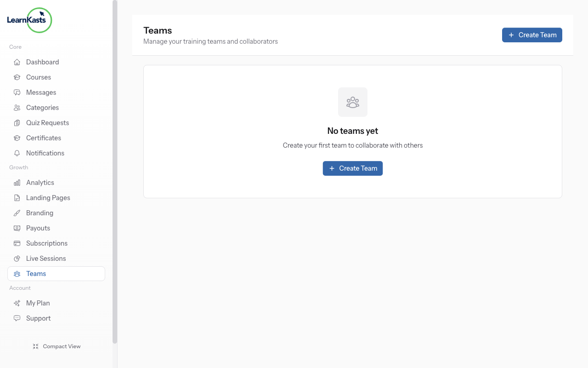Viewport: 588px width, 368px height.
Task: Select the Courses graduation cap icon
Action: click(x=17, y=77)
